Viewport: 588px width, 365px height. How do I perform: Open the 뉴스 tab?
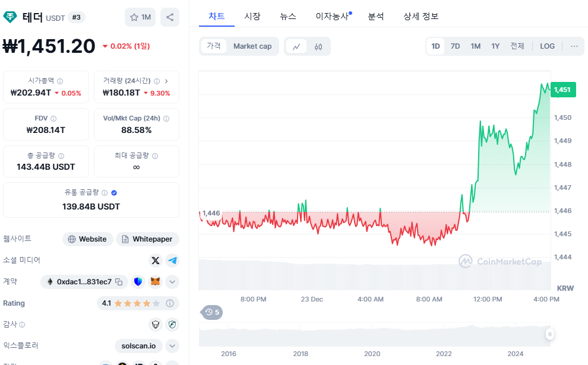coord(288,17)
